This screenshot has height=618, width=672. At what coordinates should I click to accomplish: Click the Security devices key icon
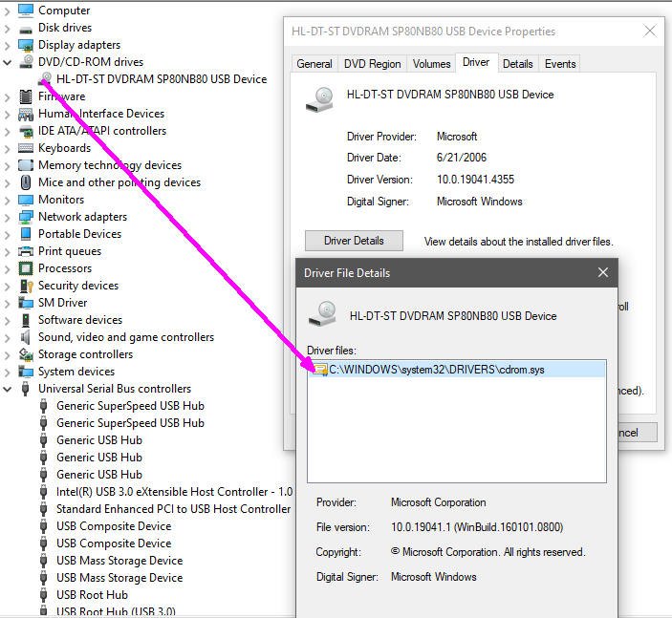click(26, 286)
